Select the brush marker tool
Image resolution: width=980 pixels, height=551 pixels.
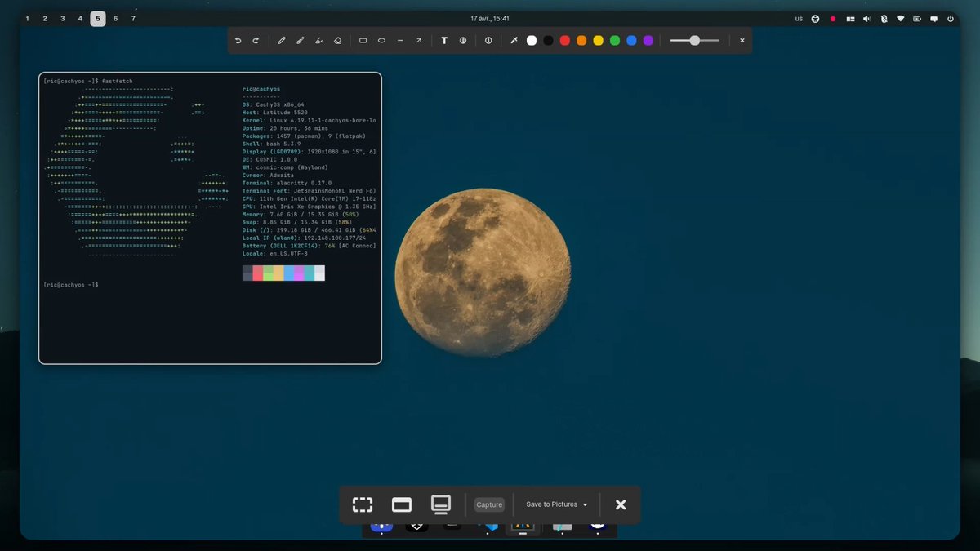pyautogui.click(x=300, y=40)
